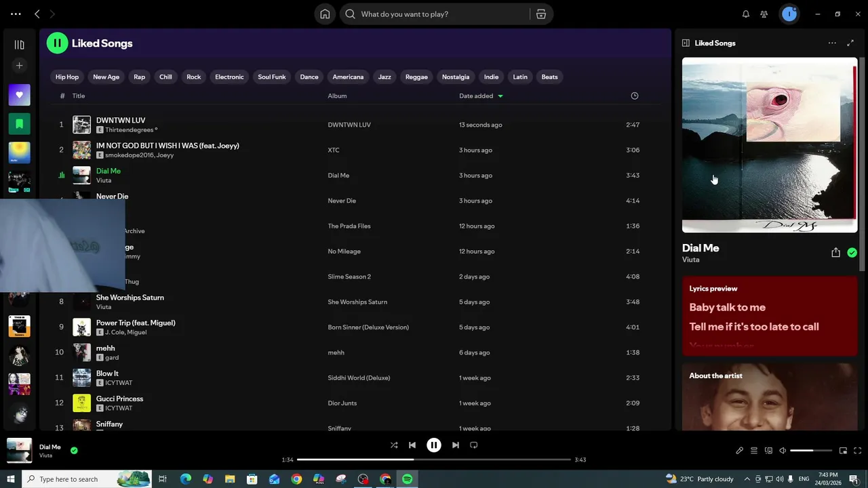Open the user profile avatar
Image resolution: width=868 pixels, height=488 pixels.
click(x=789, y=14)
